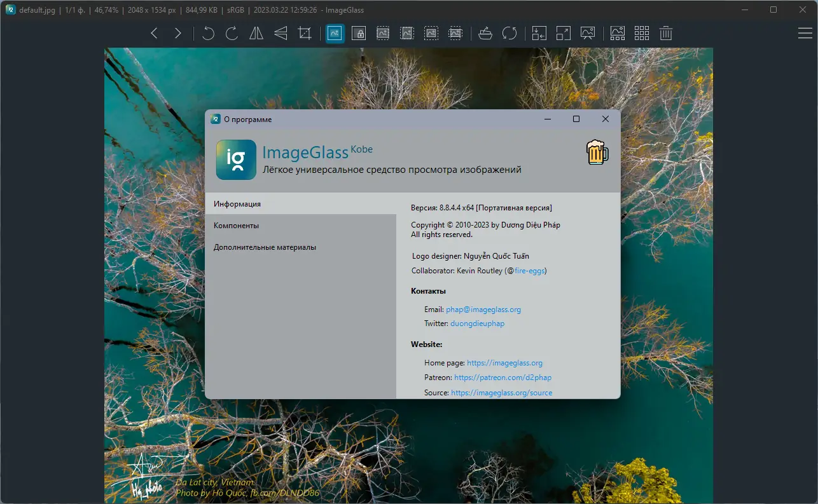Visit the https://imageglass.org home page link
Viewport: 818px width, 504px height.
click(x=504, y=363)
